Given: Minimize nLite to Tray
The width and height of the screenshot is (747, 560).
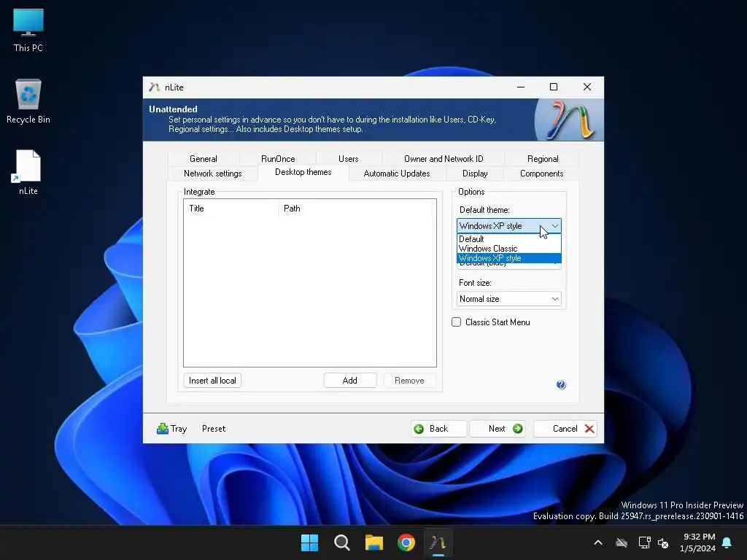Looking at the screenshot, I should tap(172, 429).
